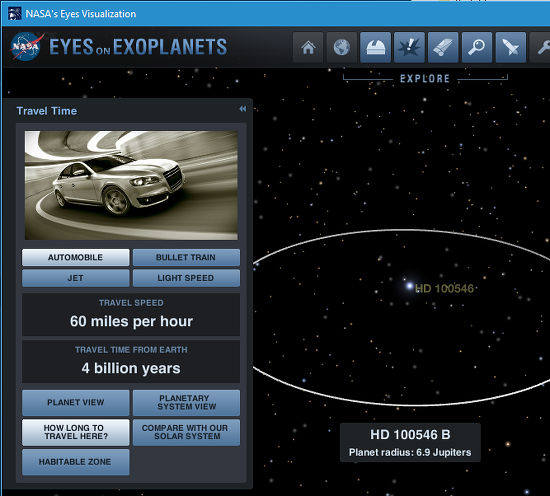Show the HABITABLE ZONE
Image resolution: width=550 pixels, height=496 pixels.
tap(75, 462)
